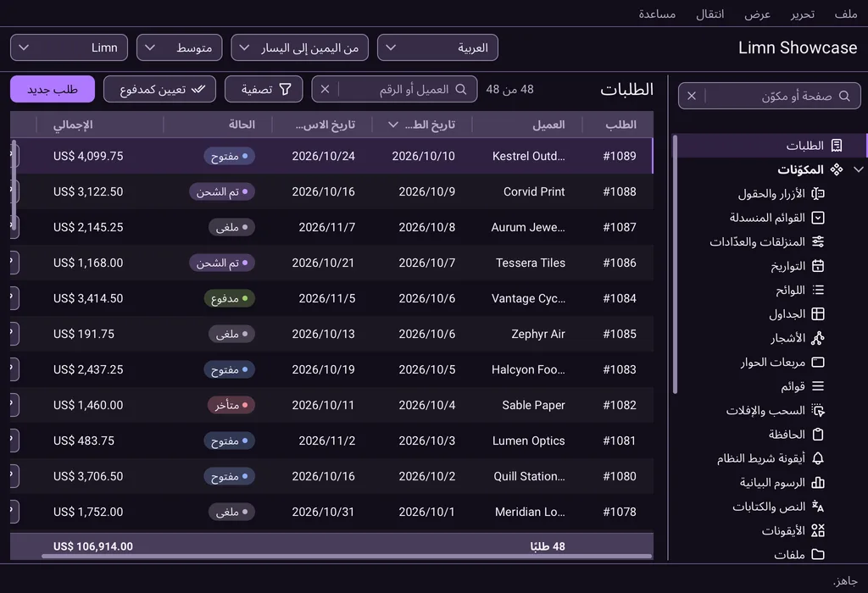
Task: Collapse the المكوّنات sidebar group chevron
Action: 859,169
